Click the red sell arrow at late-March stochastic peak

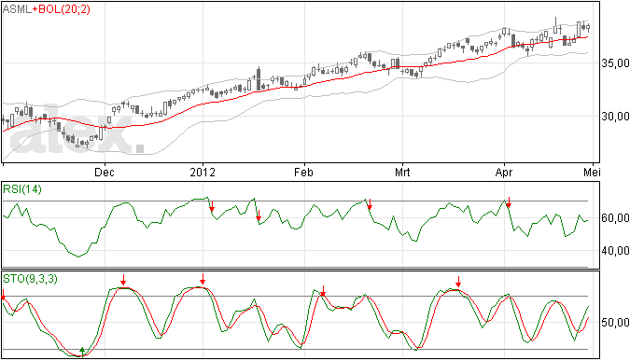tap(458, 282)
